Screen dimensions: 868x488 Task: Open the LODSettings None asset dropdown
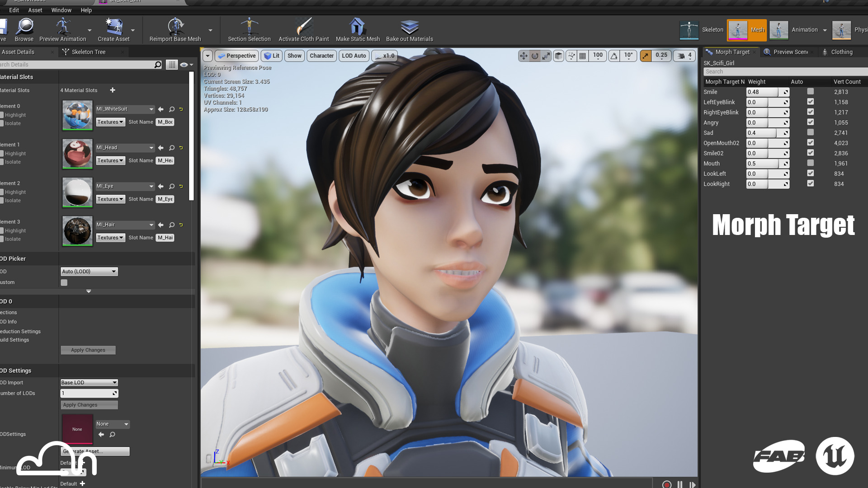pyautogui.click(x=113, y=424)
